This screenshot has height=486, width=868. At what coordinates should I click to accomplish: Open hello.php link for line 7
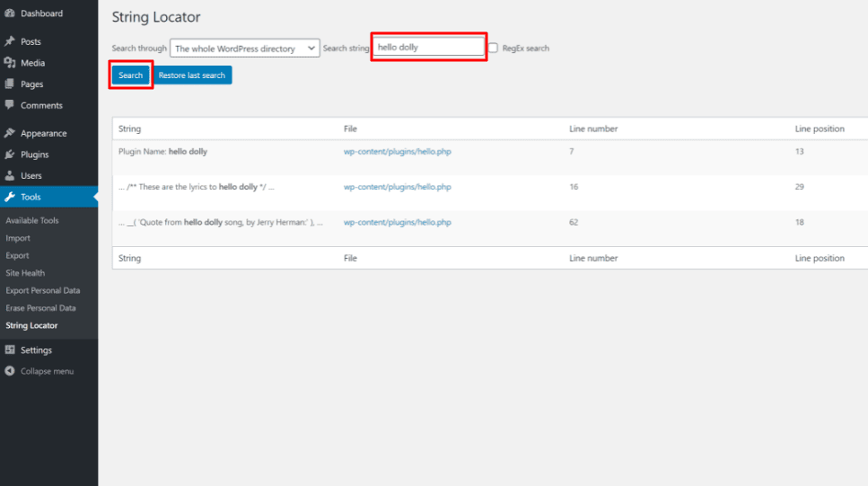tap(398, 151)
